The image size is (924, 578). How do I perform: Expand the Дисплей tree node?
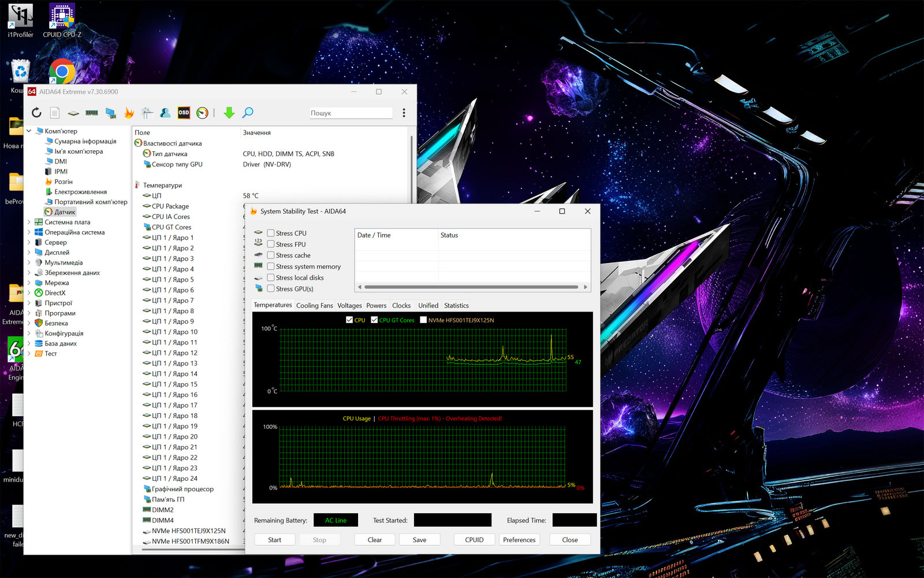coord(29,253)
